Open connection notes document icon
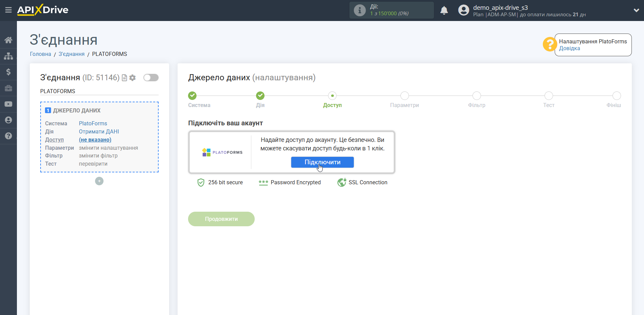Screen dimensions: 644x315 [124, 78]
